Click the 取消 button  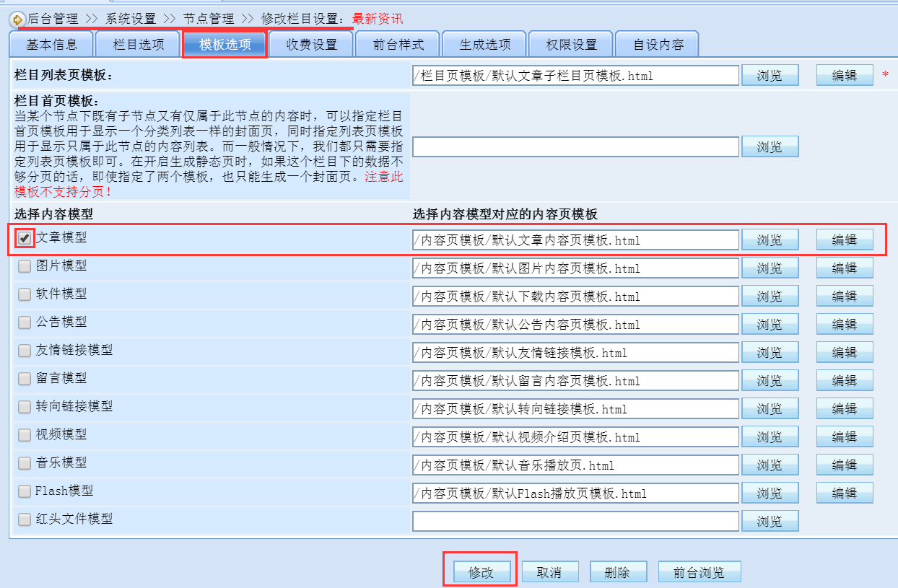549,572
